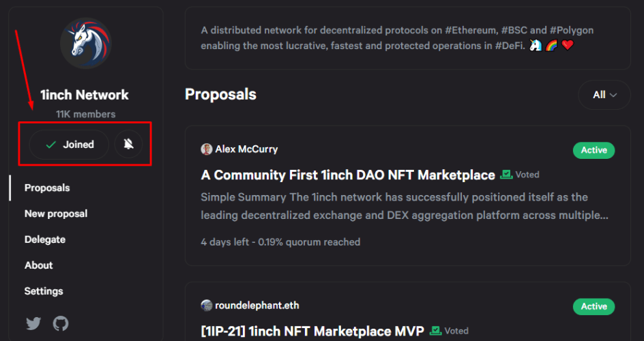Image resolution: width=644 pixels, height=341 pixels.
Task: Toggle the Joined membership button
Action: [69, 145]
